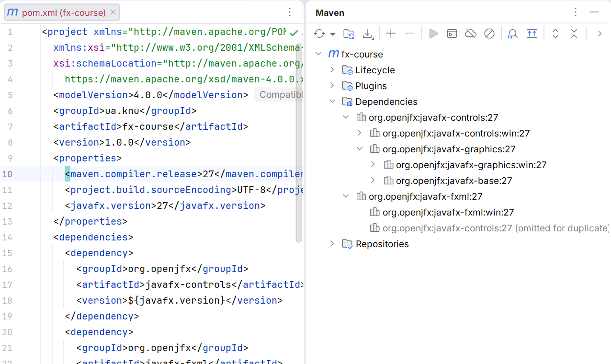The height and width of the screenshot is (364, 611).
Task: Open Execute Maven Goal dialog
Action: coord(452,34)
